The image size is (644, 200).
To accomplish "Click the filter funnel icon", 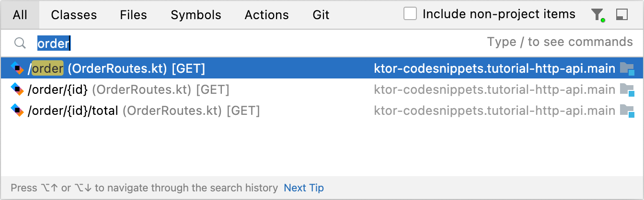I will click(597, 15).
